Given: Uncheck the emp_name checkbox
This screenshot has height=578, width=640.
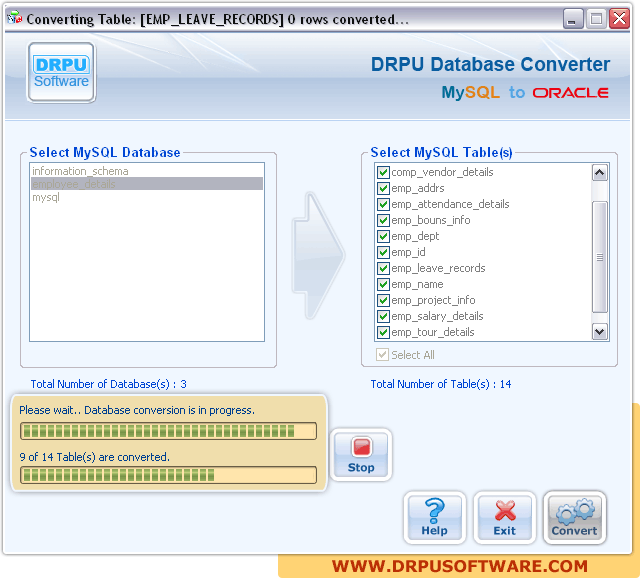Looking at the screenshot, I should point(383,284).
